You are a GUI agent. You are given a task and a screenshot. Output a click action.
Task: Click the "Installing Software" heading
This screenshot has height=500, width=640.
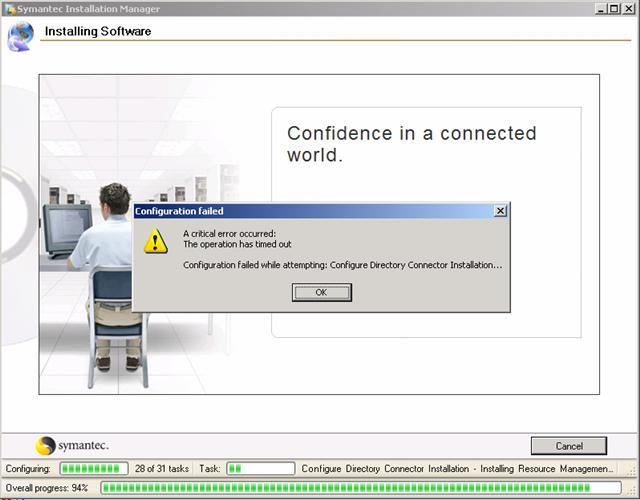click(x=98, y=31)
